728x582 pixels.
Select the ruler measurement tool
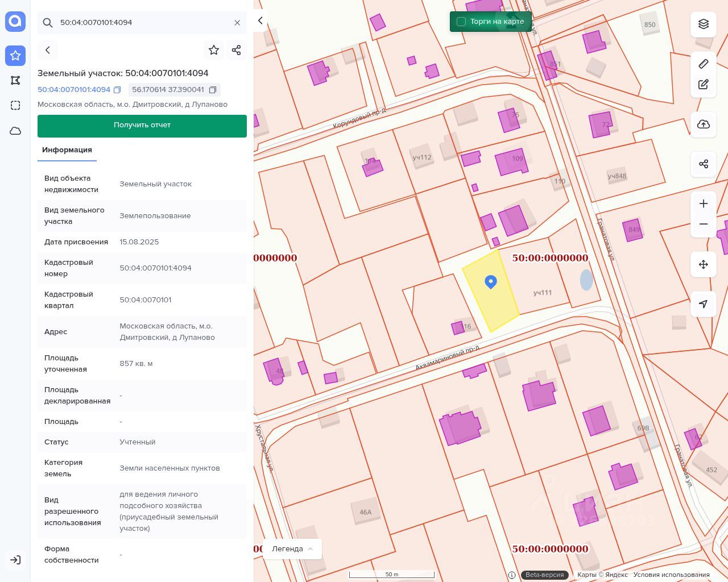(x=704, y=64)
